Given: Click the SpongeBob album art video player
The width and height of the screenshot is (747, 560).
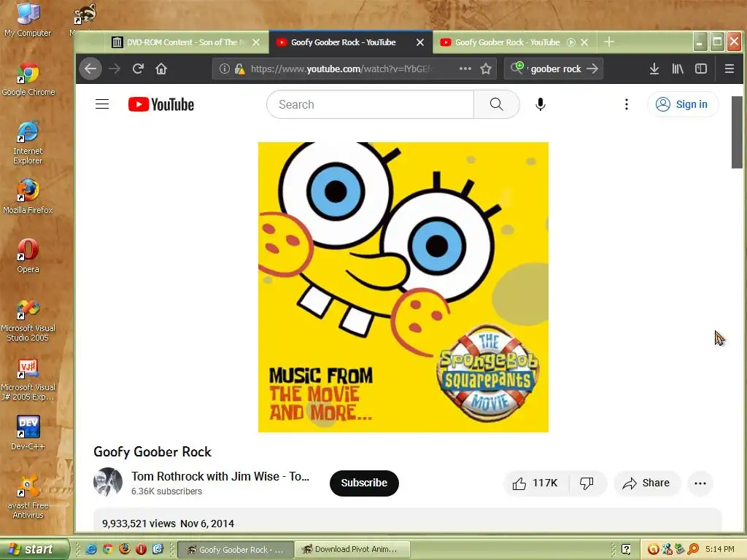Looking at the screenshot, I should point(403,287).
